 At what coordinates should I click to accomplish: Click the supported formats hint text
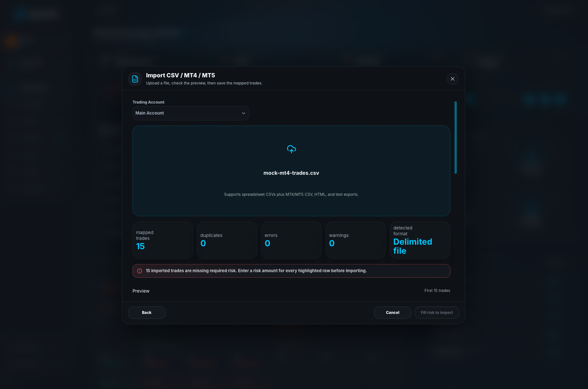point(291,194)
